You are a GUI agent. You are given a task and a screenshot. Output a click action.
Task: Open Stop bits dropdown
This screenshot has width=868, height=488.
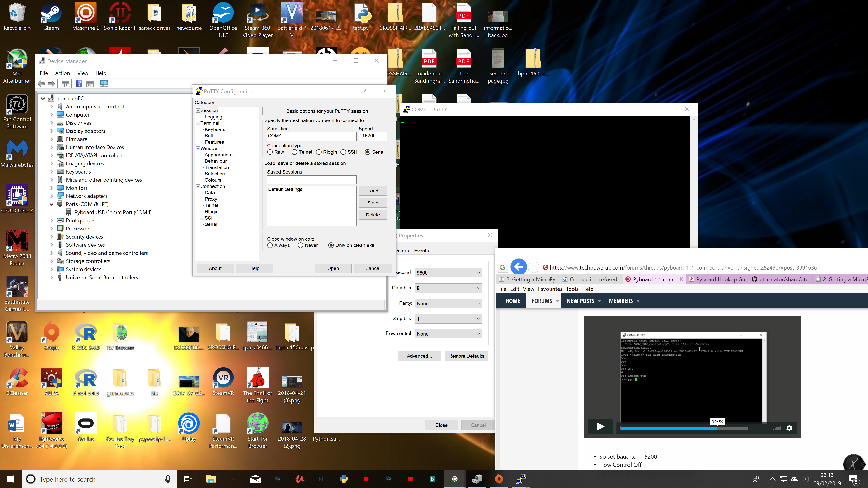[x=448, y=319]
